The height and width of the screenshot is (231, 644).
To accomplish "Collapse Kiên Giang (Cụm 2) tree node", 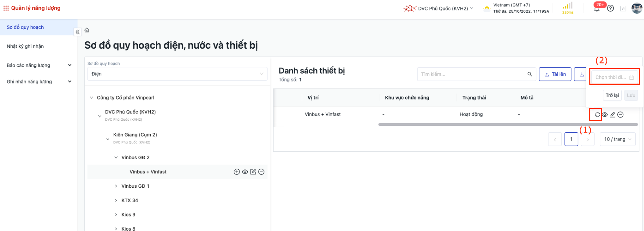I will (108, 139).
